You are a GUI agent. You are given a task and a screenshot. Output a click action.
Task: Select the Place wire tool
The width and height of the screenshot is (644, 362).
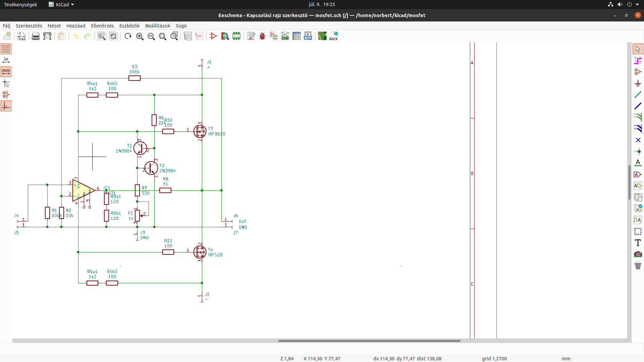coord(638,95)
